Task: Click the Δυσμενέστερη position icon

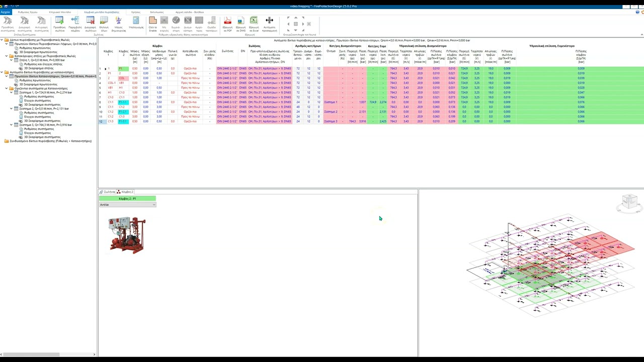Action: [188, 24]
